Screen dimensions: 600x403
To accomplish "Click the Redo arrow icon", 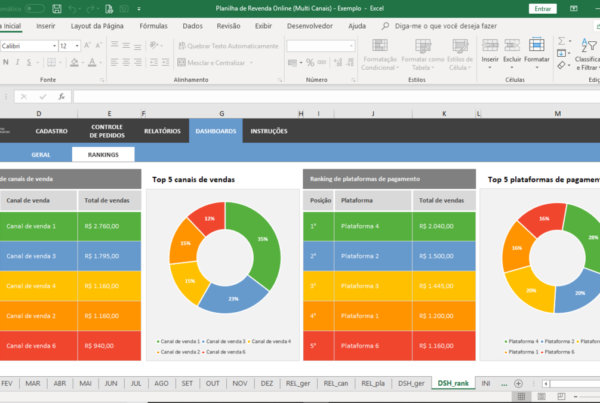I will point(90,8).
